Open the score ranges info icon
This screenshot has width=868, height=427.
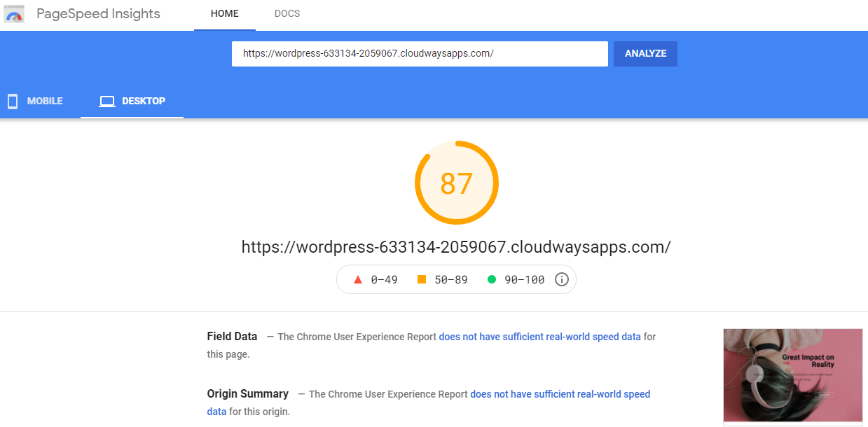(561, 279)
